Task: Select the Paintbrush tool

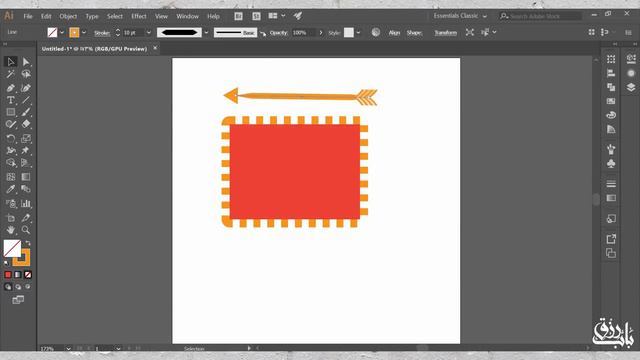Action: [26, 112]
